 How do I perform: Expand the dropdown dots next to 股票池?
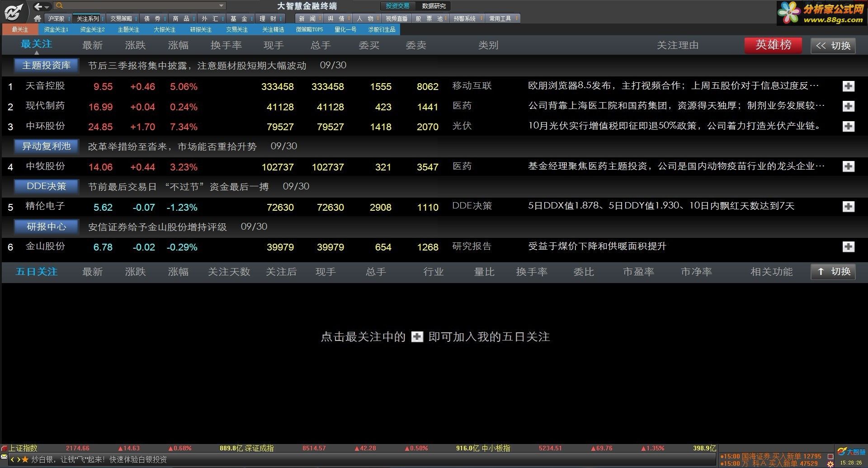pyautogui.click(x=446, y=19)
